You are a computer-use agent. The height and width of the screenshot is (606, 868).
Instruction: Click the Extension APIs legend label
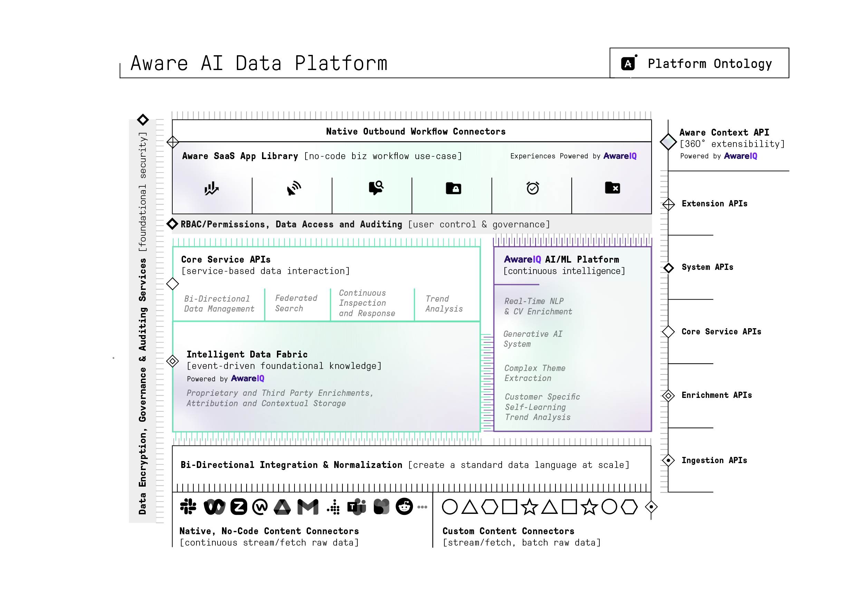click(x=714, y=204)
